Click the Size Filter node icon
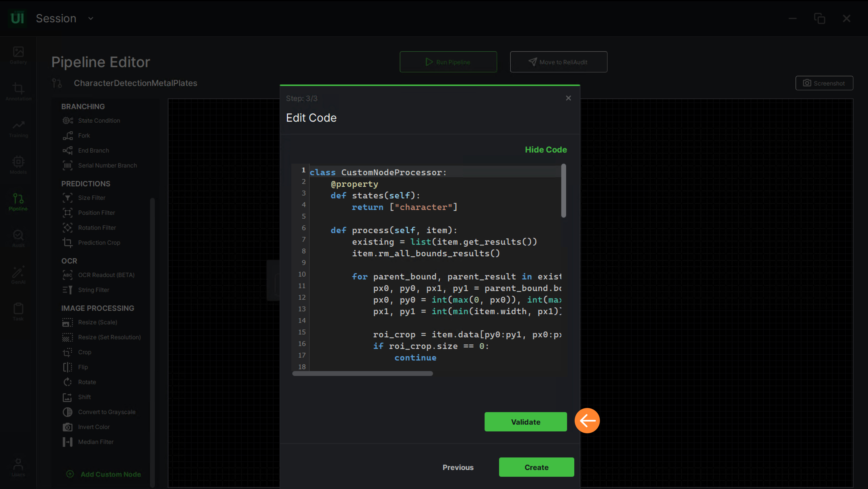 coord(67,198)
